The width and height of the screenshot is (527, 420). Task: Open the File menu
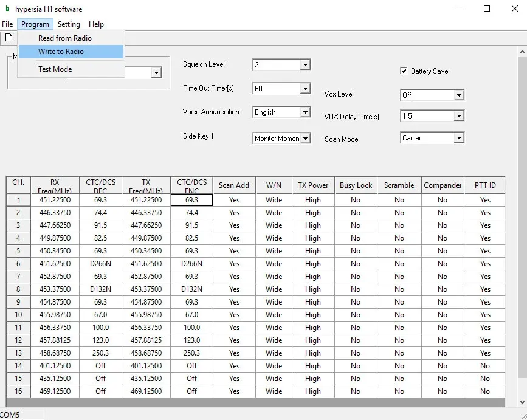[x=7, y=24]
